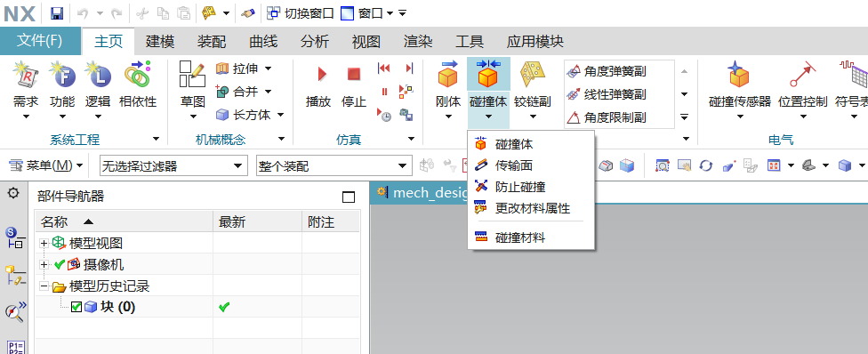The image size is (868, 354).
Task: Switch to the 装配 tab
Action: click(212, 42)
